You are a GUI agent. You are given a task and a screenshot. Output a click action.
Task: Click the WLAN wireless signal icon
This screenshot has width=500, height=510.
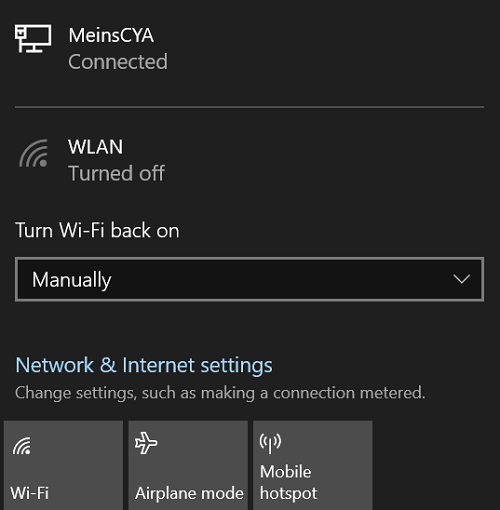33,153
